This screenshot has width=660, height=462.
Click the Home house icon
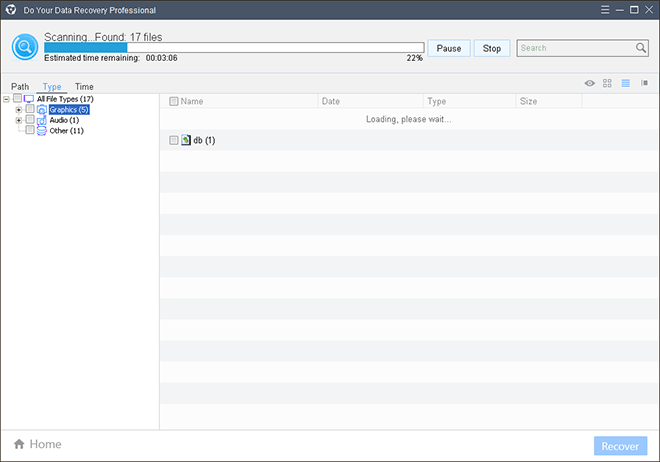19,444
